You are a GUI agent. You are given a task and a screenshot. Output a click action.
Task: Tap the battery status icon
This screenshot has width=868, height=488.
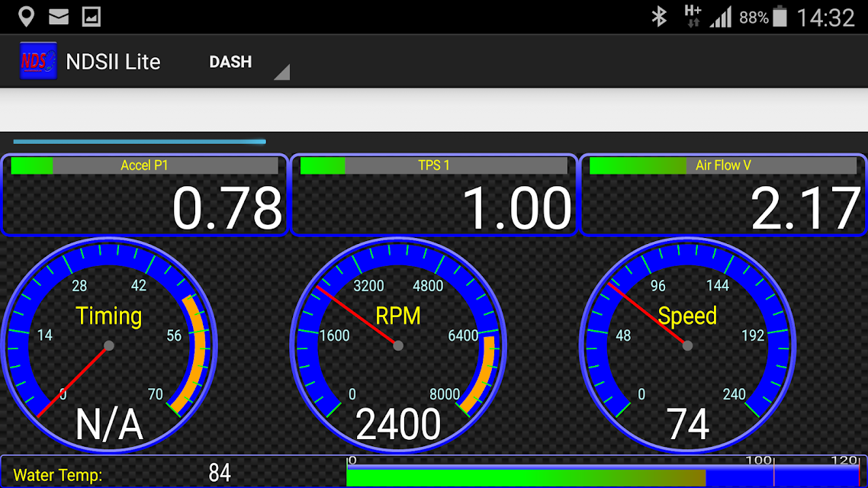tap(780, 17)
